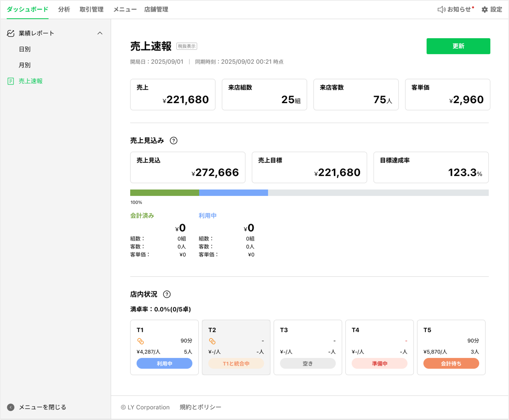Click the © LY Corporation footer text
The image size is (509, 420).
point(145,407)
